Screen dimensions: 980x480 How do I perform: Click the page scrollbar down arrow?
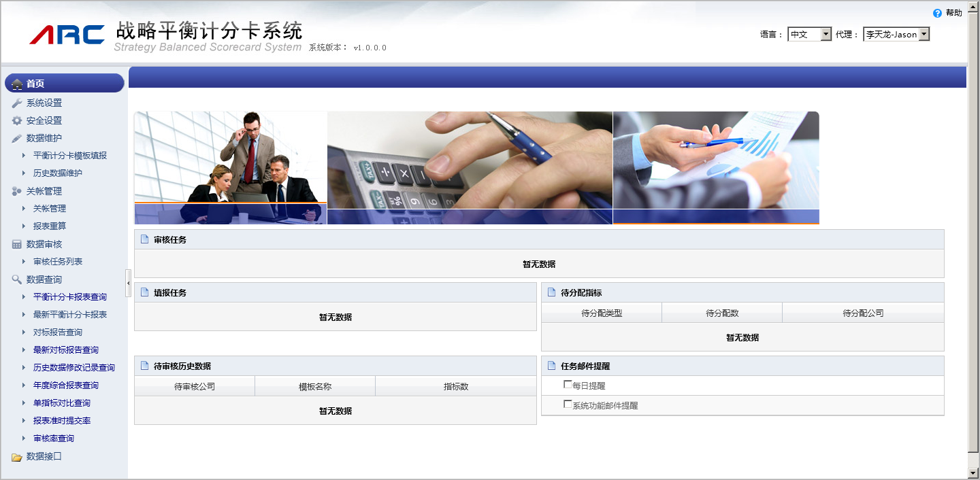tap(973, 473)
